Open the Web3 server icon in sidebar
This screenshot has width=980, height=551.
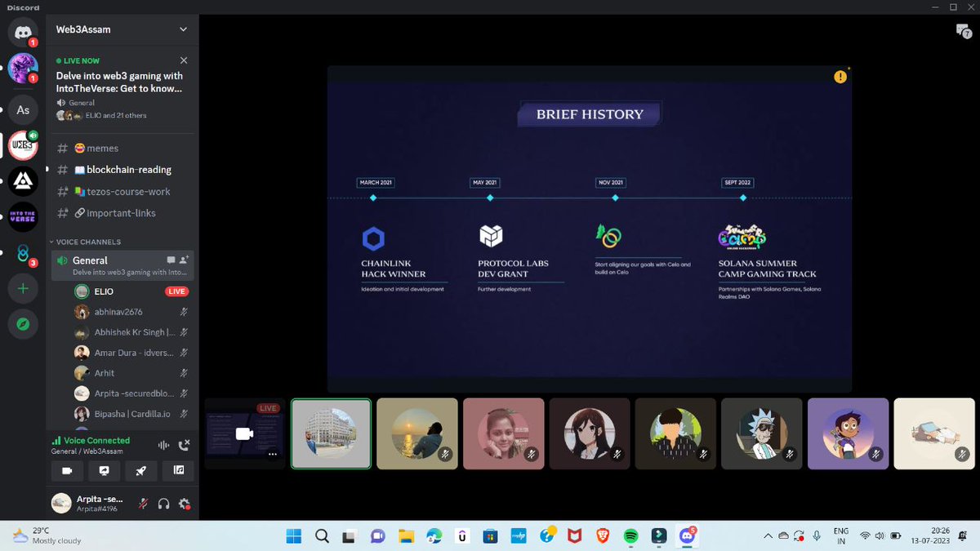click(23, 145)
